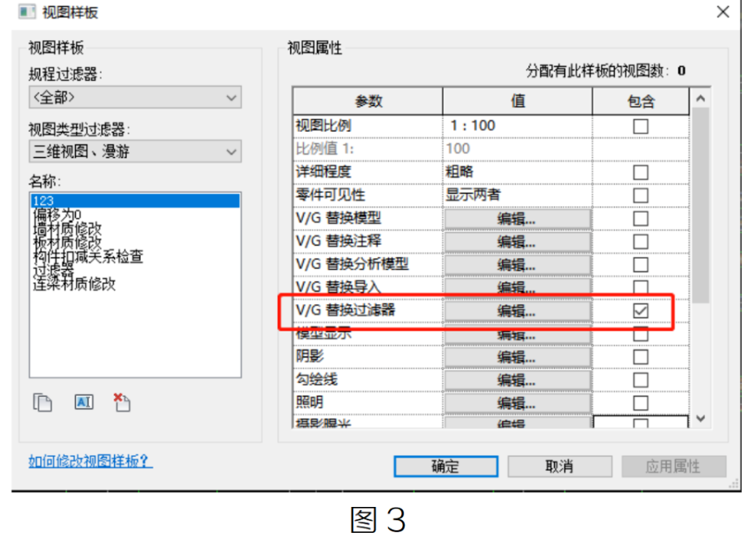Viewport: 756px width, 537px height.
Task: Toggle V/G 替换分析模型 include checkbox
Action: pyautogui.click(x=640, y=265)
